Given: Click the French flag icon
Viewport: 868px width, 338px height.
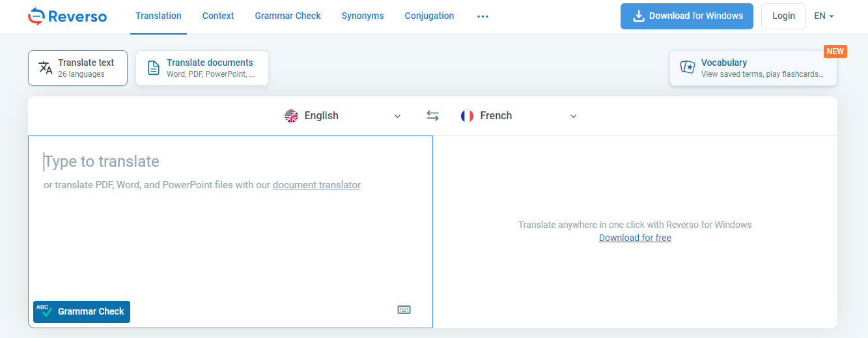Looking at the screenshot, I should click(467, 116).
